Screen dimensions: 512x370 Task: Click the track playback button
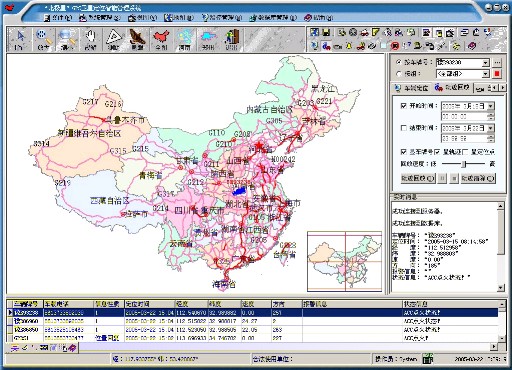point(418,178)
